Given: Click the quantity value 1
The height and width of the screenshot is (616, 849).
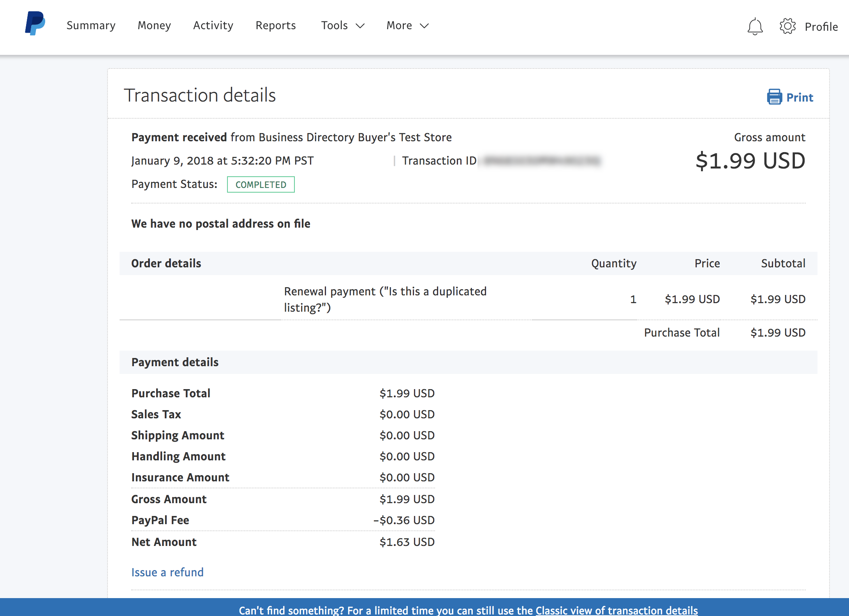Looking at the screenshot, I should [633, 299].
